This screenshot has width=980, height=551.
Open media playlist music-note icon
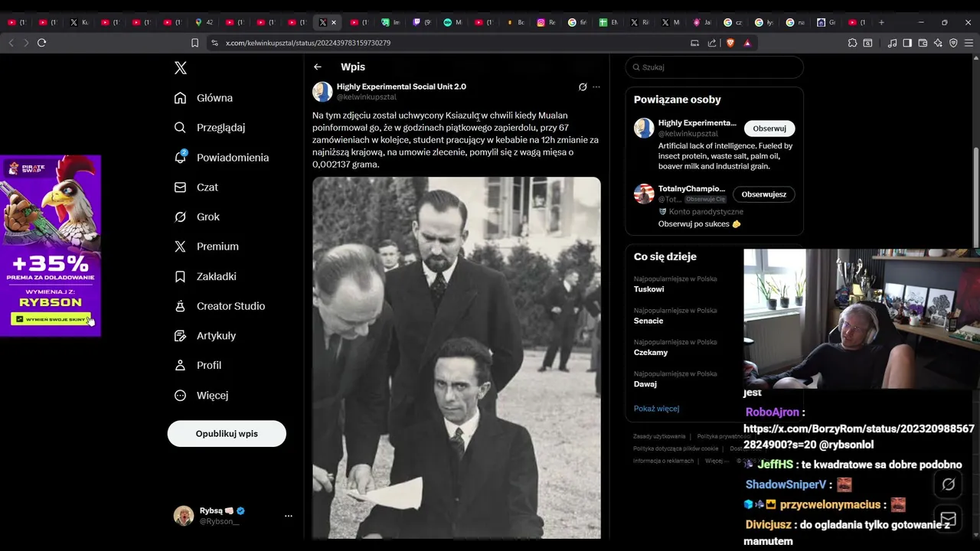(892, 43)
